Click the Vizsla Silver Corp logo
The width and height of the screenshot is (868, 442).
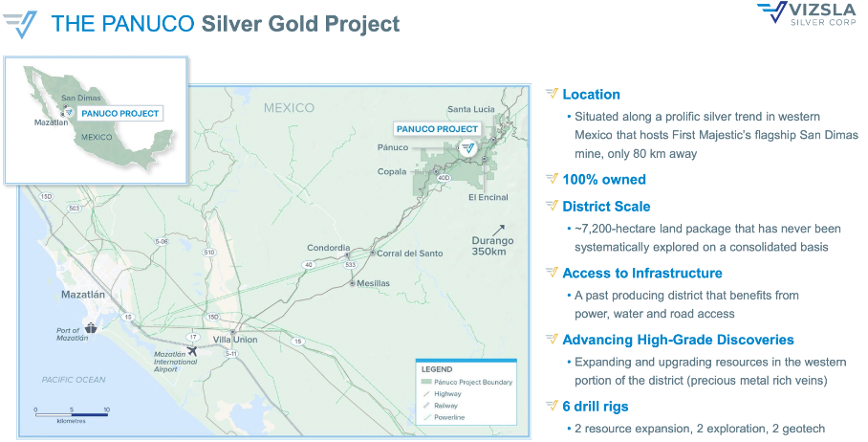click(x=808, y=14)
